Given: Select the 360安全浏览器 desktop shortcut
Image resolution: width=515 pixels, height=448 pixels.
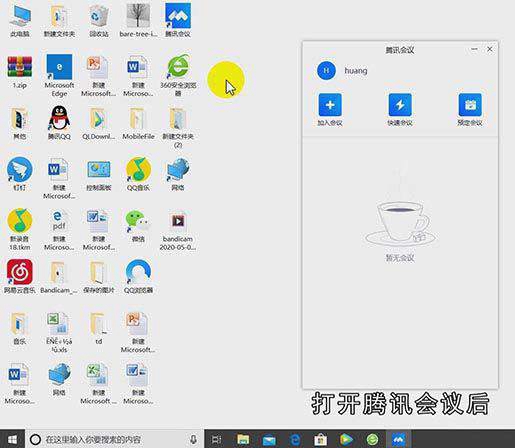Looking at the screenshot, I should pyautogui.click(x=178, y=75).
